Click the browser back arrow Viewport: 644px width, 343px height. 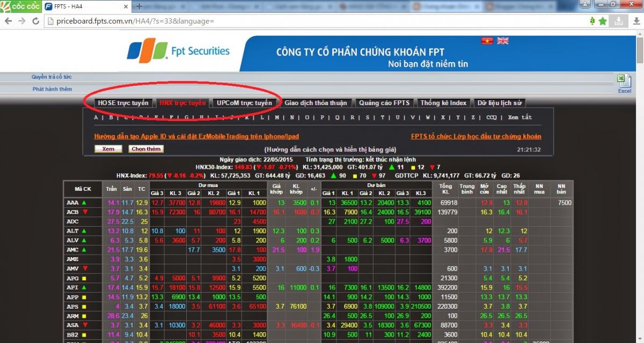click(9, 21)
